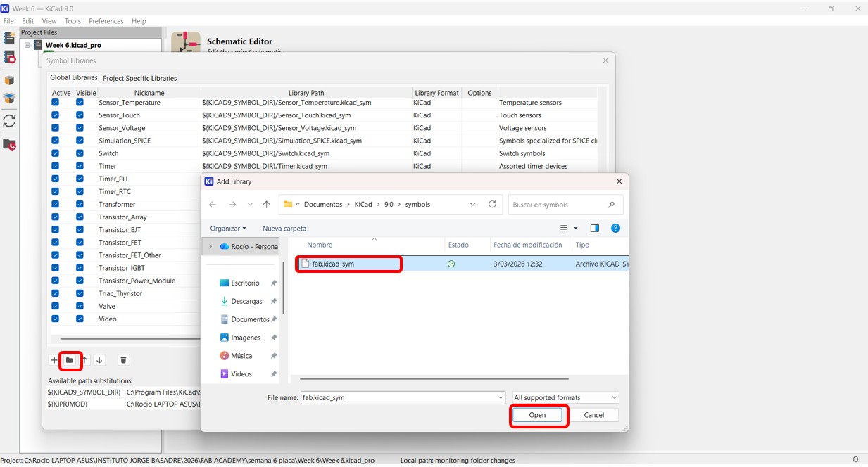Toggle Visible checkbox for Valve library
868x467 pixels.
[x=80, y=306]
